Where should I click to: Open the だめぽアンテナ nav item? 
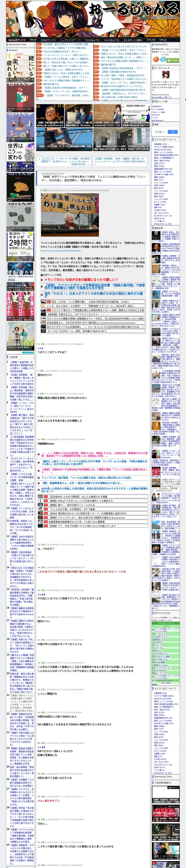click(48, 40)
